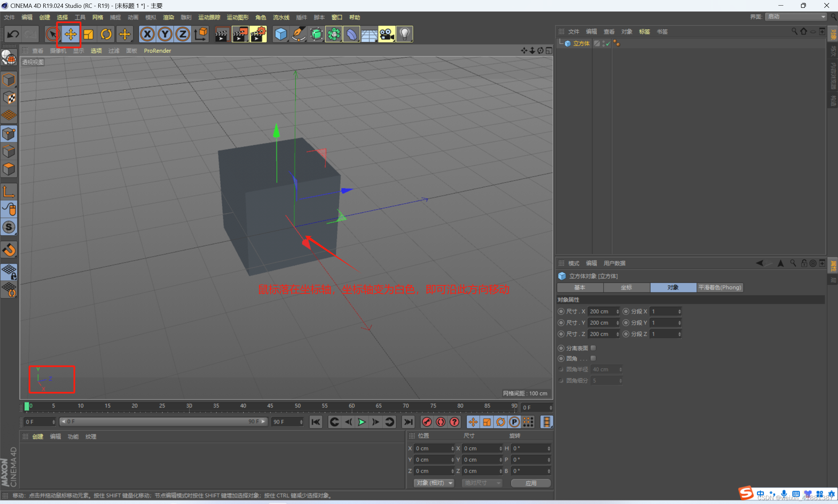Open the 对象(相对) coordinate dropdown
The height and width of the screenshot is (504, 838).
coord(434,483)
